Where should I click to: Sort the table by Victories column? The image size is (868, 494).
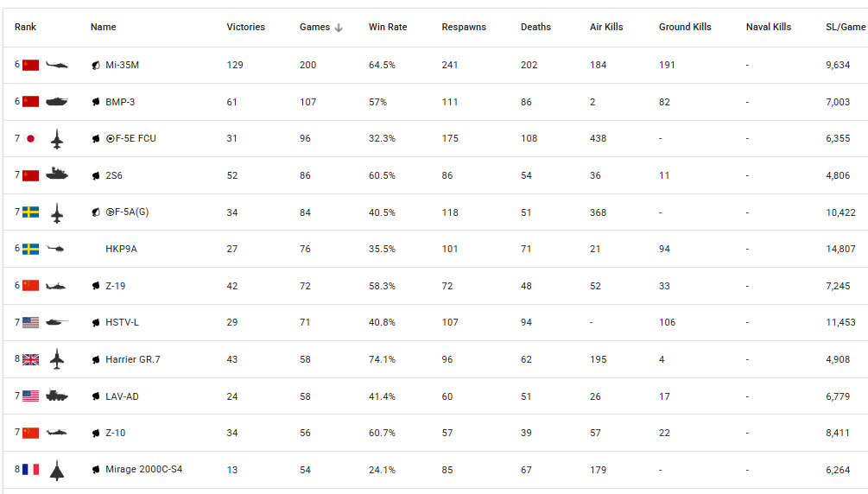coord(246,28)
